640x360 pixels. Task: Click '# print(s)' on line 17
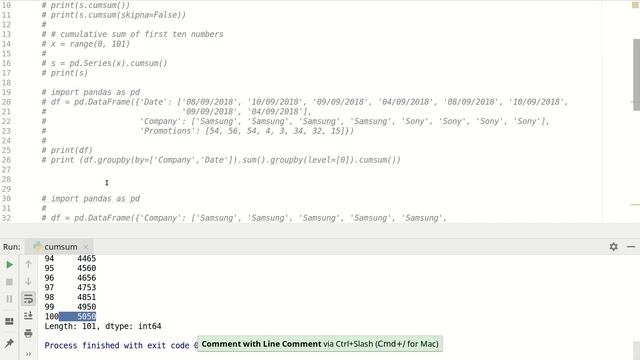[x=64, y=73]
